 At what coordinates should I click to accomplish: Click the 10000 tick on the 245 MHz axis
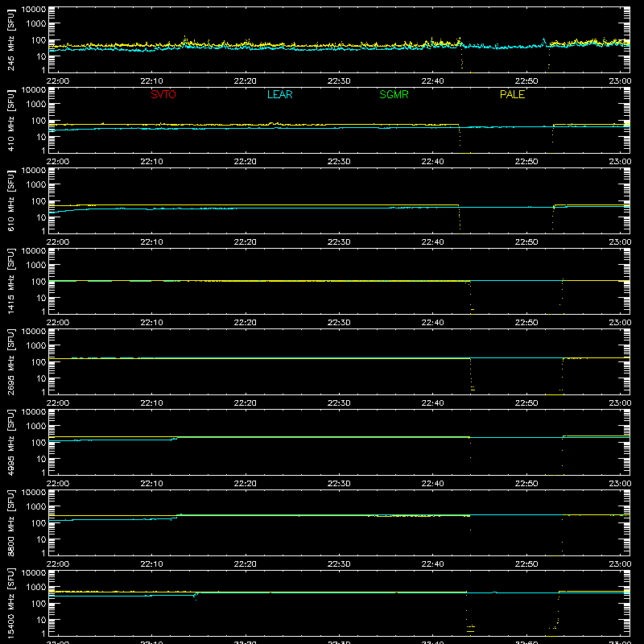34,10
